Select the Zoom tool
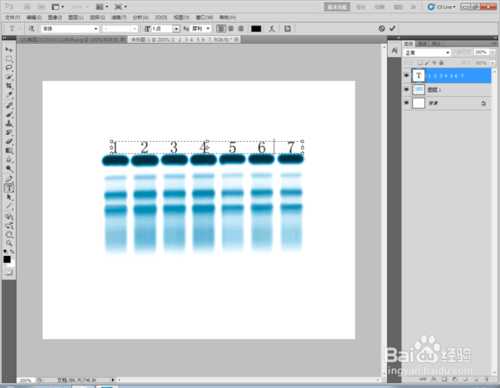Image resolution: width=500 pixels, height=388 pixels. point(9,243)
